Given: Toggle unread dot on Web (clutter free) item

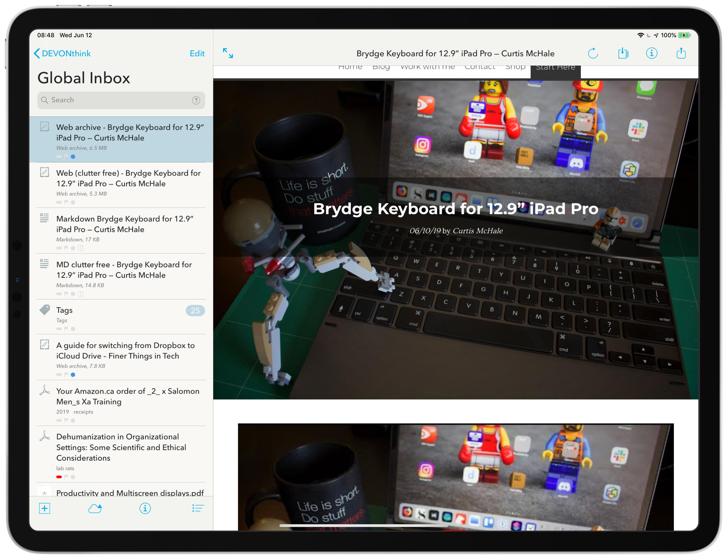Looking at the screenshot, I should tap(73, 202).
